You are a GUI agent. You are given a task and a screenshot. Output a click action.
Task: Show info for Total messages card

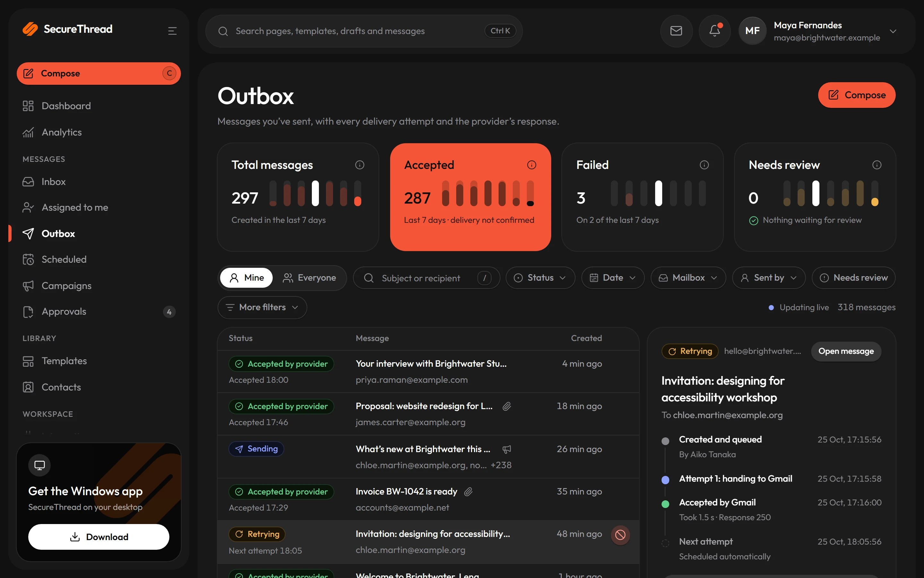coord(360,165)
